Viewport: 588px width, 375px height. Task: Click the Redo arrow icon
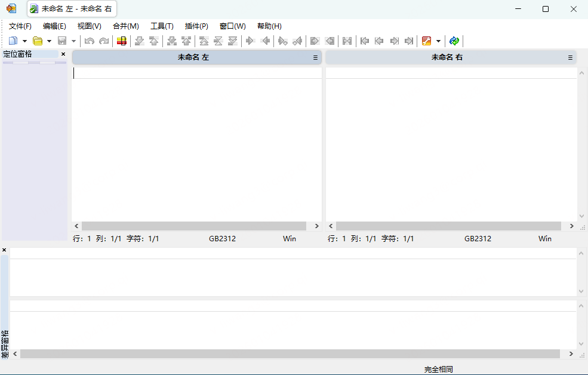(104, 41)
